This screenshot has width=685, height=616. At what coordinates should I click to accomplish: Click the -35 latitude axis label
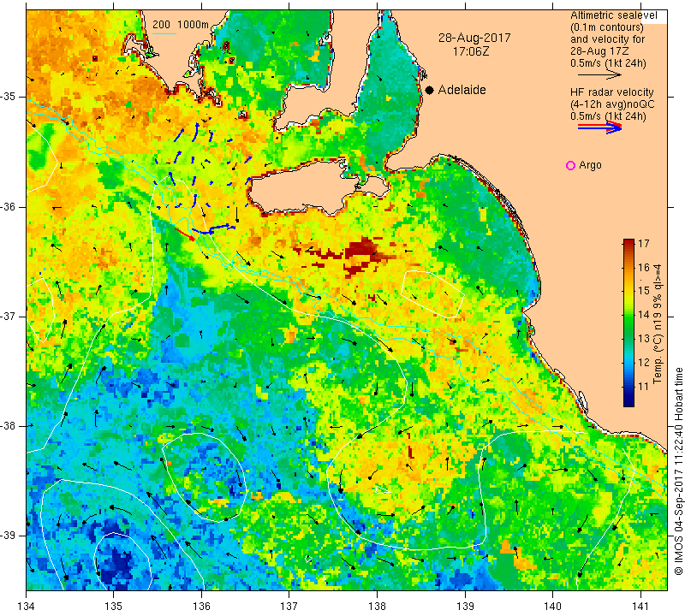pos(9,97)
